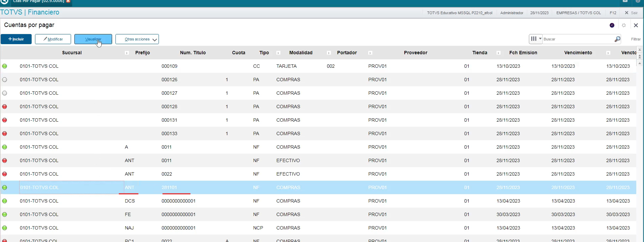The image size is (644, 242).
Task: Switch to the Ctas Por Pagar tab
Action: tap(38, 1)
